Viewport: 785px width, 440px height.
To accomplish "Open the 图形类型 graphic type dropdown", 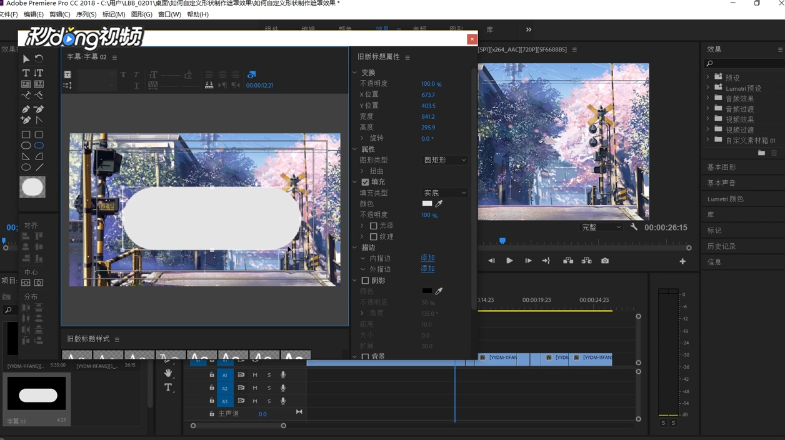I will 445,160.
